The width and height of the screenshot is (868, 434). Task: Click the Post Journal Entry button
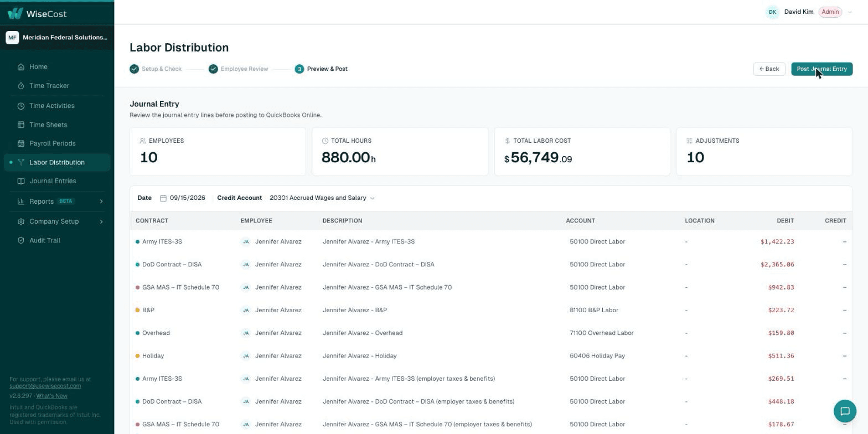821,69
